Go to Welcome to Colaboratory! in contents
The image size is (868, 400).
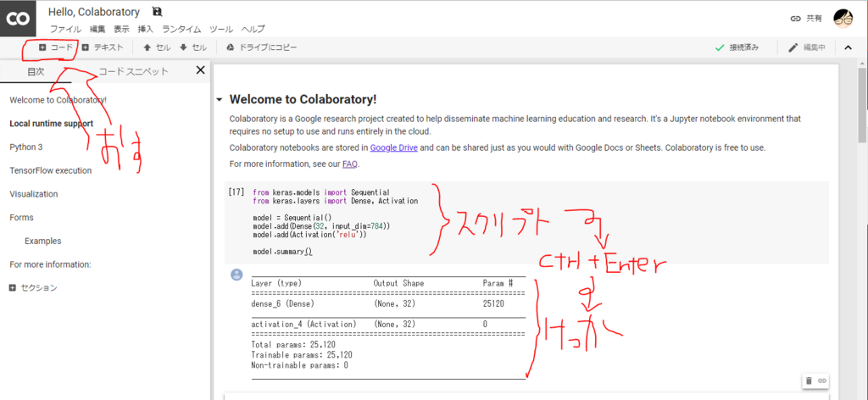(x=58, y=100)
